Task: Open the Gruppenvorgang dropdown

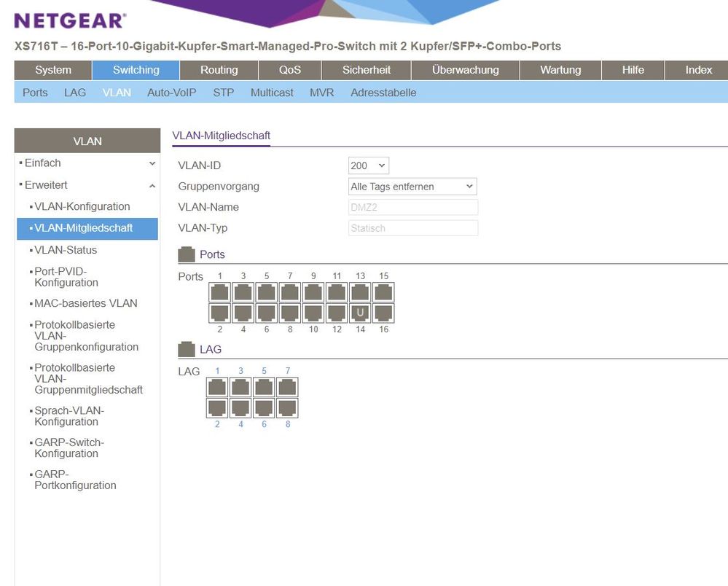Action: 412,187
